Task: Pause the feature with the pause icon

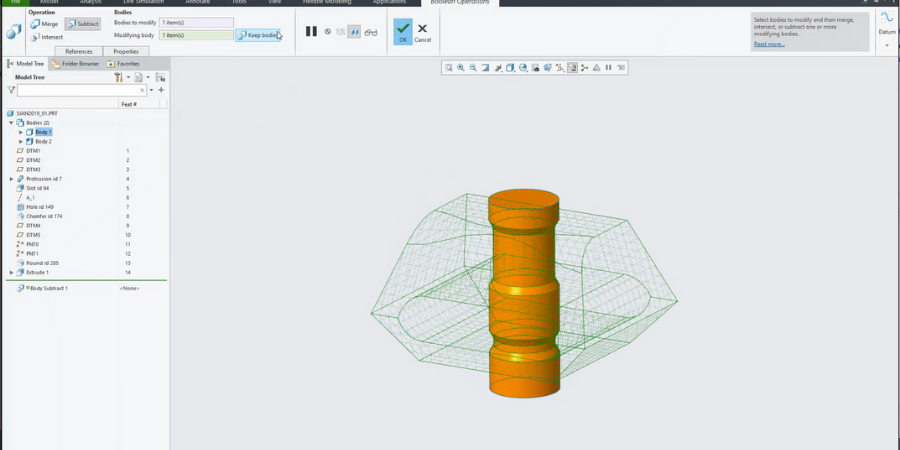Action: coord(311,32)
